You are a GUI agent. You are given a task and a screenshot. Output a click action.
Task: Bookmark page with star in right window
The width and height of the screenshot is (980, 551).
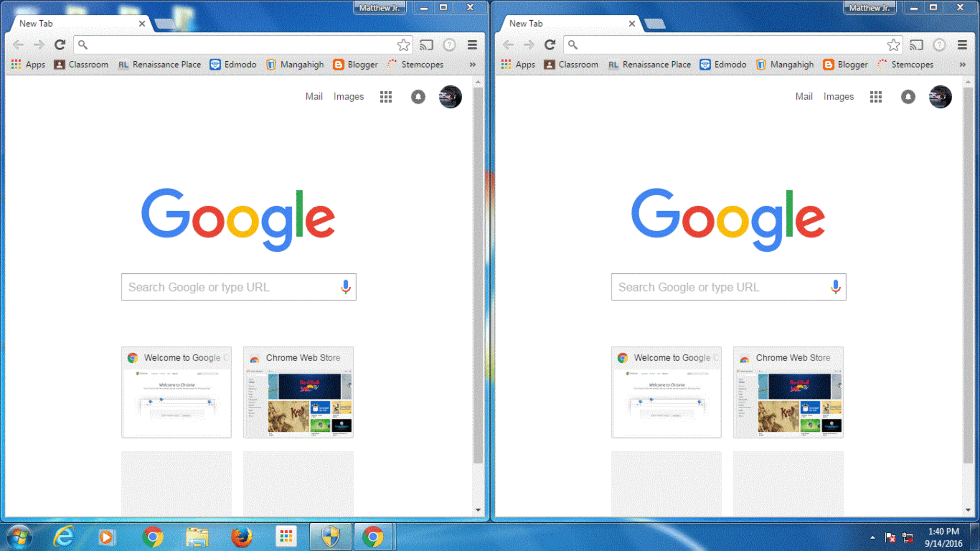(x=893, y=45)
